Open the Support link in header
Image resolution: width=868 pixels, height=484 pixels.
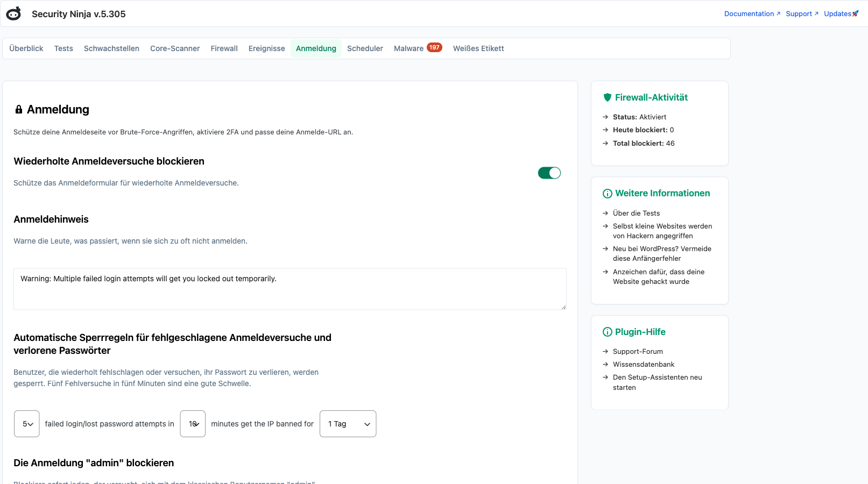coord(802,13)
